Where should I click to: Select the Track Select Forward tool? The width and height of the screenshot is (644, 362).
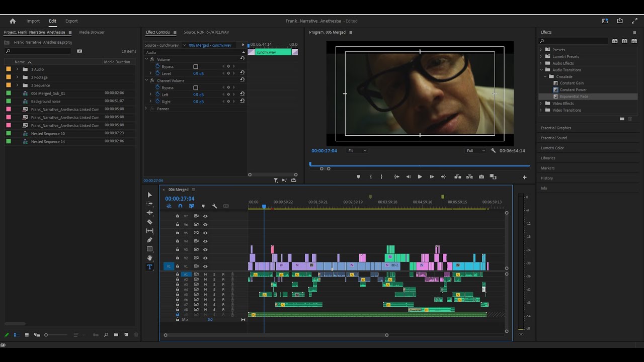tap(149, 204)
